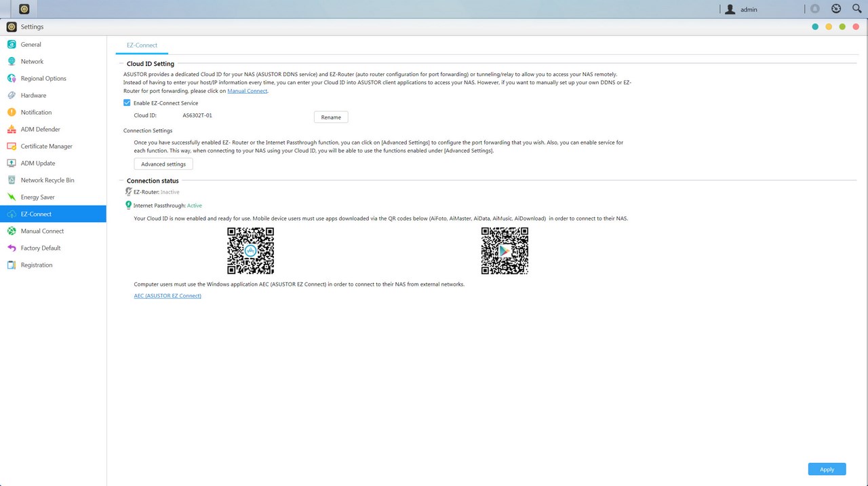Go to Regional Options in the sidebar

pos(53,79)
